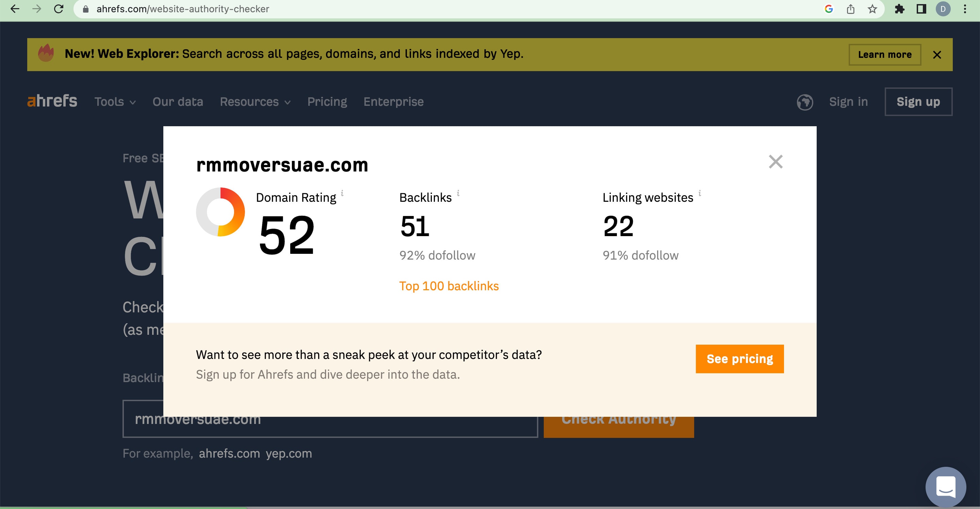Click the ahrefs logo
Viewport: 980px width, 509px height.
pos(52,101)
